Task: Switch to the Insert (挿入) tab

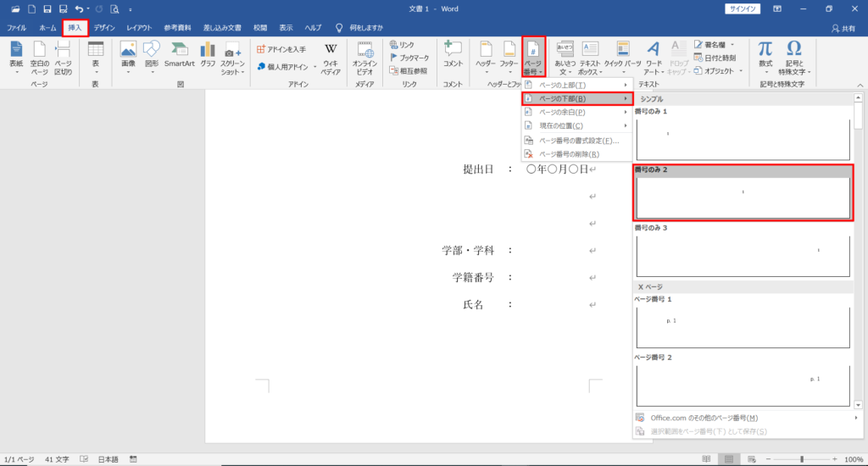Action: click(x=75, y=28)
